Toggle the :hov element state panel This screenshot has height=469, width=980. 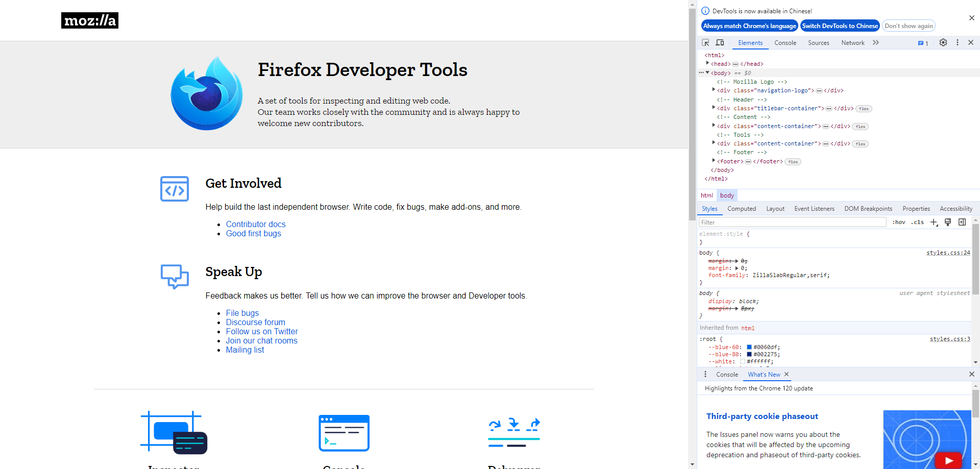tap(899, 223)
